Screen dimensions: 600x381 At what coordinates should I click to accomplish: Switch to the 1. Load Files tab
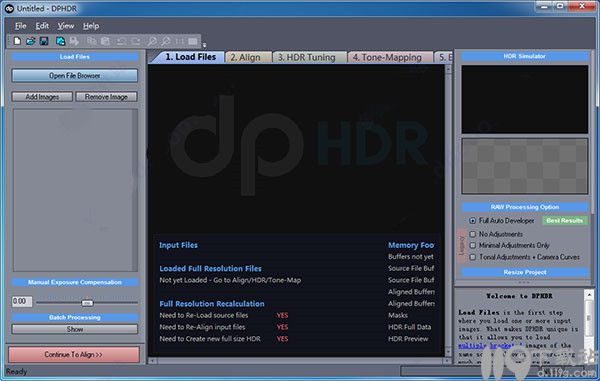(x=190, y=57)
